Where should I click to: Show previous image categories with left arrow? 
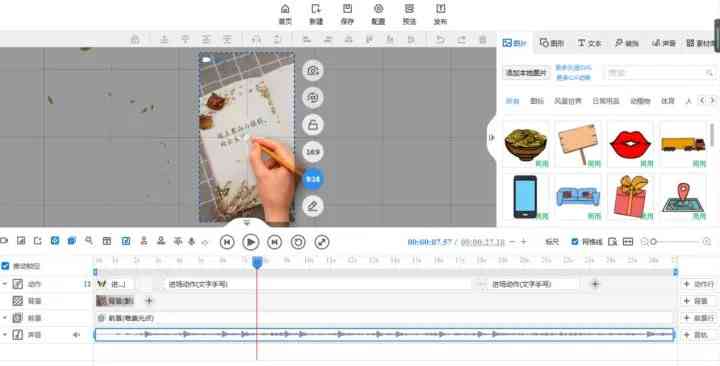[x=702, y=101]
